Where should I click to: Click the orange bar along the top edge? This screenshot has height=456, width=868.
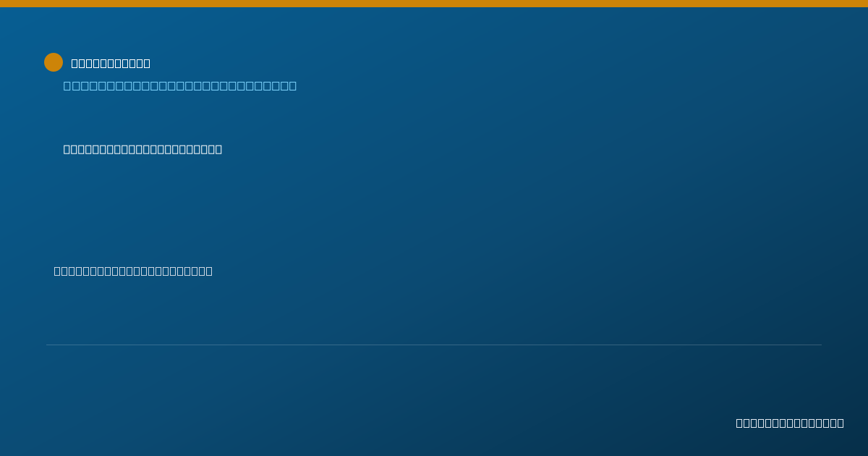tap(434, 4)
